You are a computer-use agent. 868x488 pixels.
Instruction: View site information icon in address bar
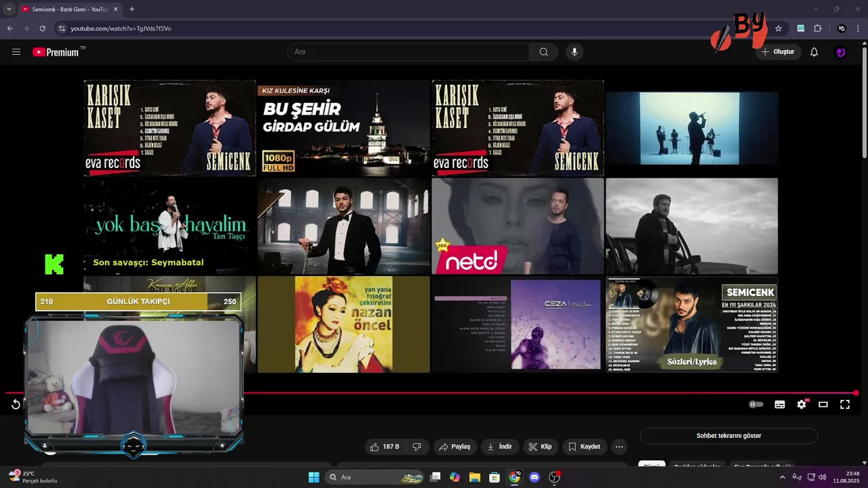pos(61,28)
